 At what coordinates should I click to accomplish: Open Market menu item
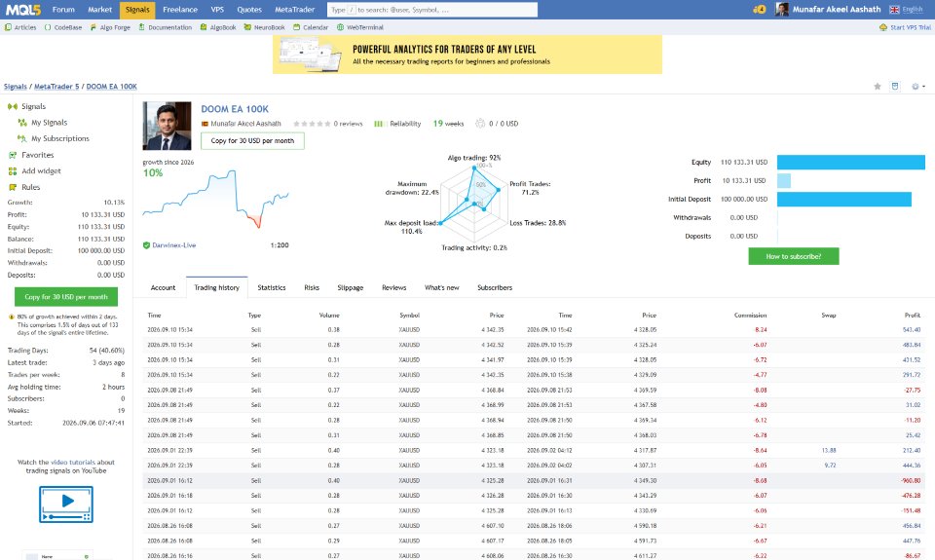click(99, 10)
